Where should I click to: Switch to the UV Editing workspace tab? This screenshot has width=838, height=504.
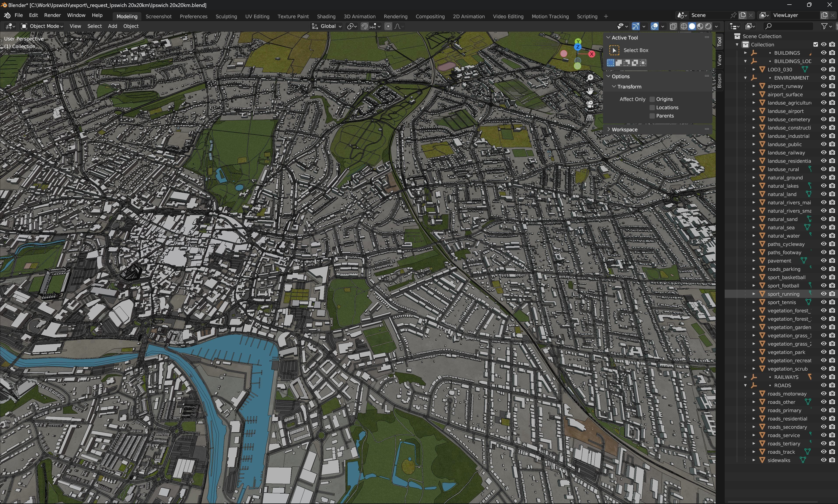click(x=257, y=16)
